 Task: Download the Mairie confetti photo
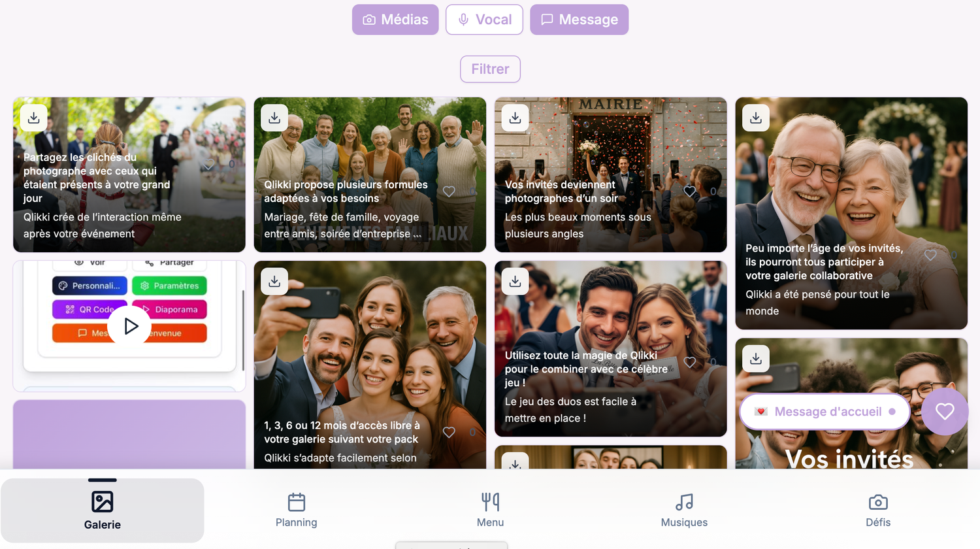[x=515, y=118]
